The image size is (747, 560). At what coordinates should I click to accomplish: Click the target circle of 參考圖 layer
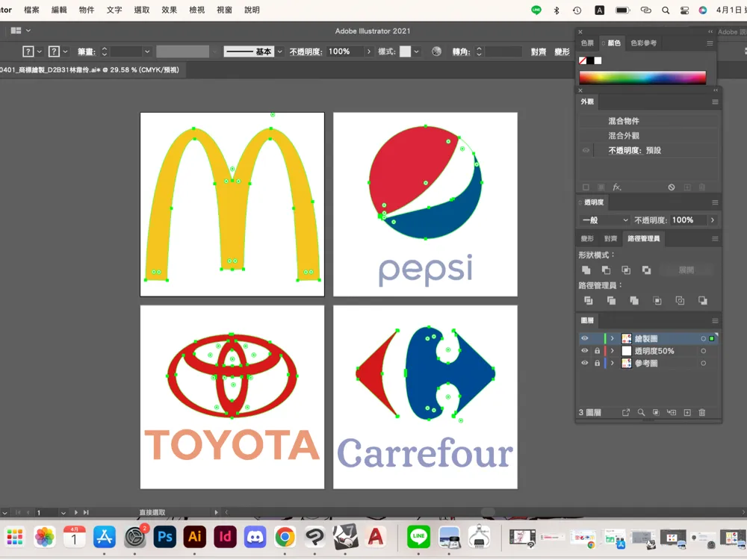point(703,364)
